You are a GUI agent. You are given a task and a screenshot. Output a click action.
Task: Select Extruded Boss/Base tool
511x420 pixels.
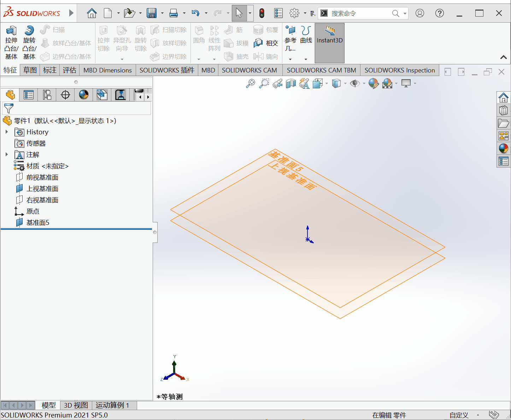[x=11, y=42]
